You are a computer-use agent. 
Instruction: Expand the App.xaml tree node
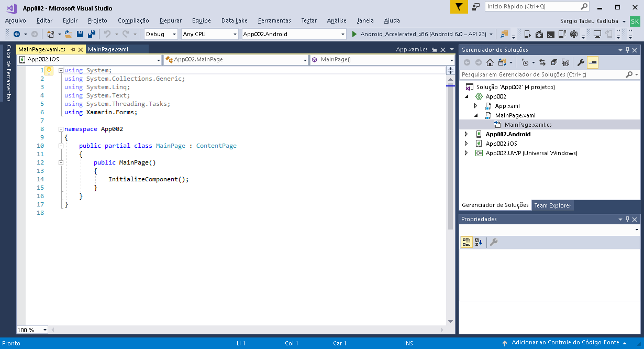476,106
